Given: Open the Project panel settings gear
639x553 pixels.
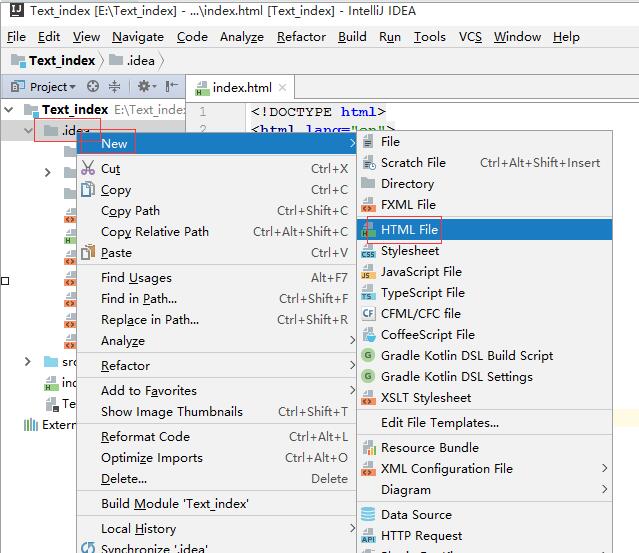Looking at the screenshot, I should tap(147, 86).
